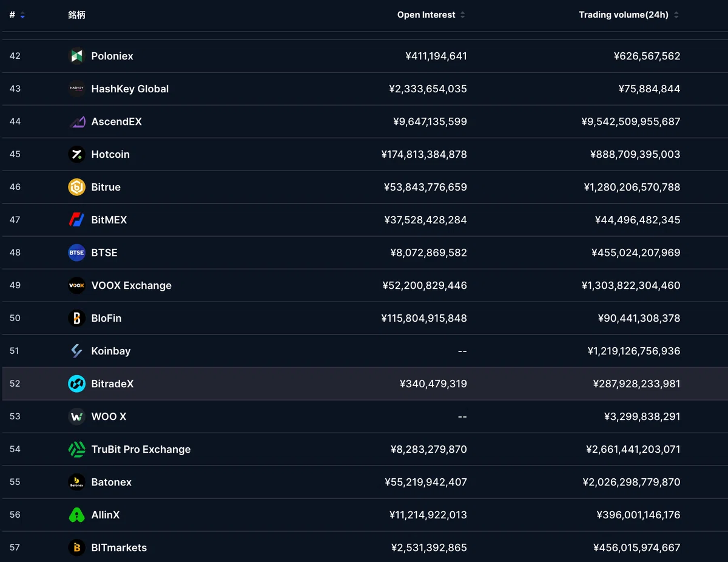Select Poloniex open interest ¥411,194,641
The image size is (728, 562).
436,56
